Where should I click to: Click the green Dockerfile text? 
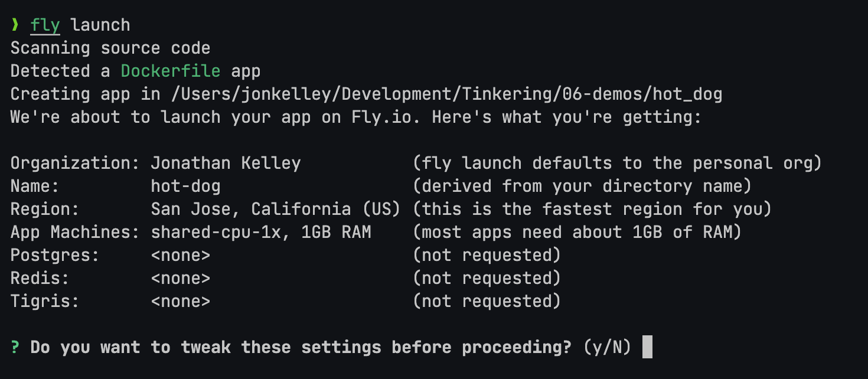[170, 71]
